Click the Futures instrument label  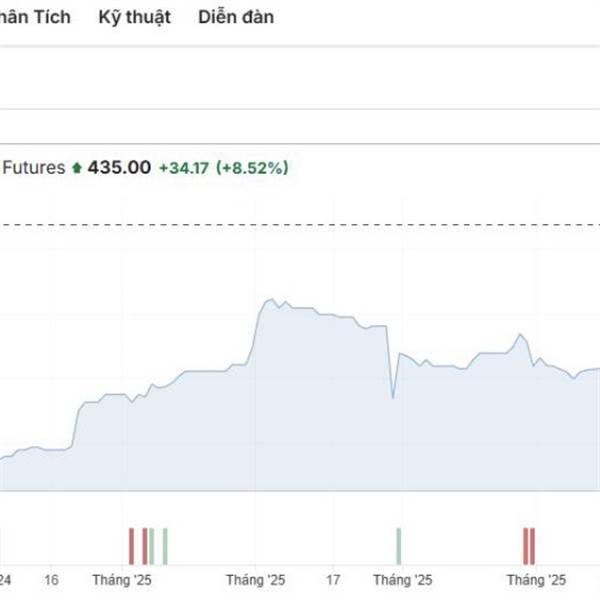pos(34,168)
